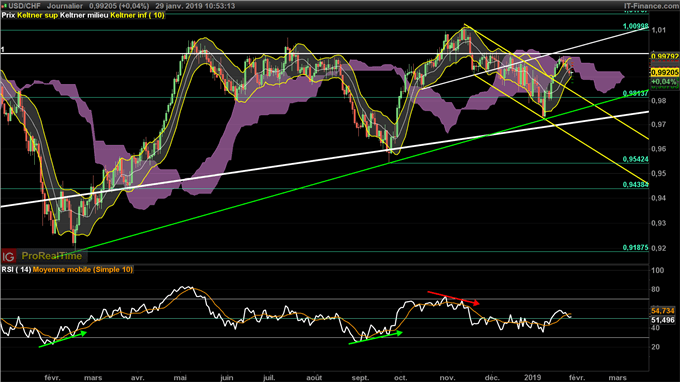This screenshot has width=680, height=382.
Task: Select the Keltner inf ( 10) legend label
Action: 137,15
